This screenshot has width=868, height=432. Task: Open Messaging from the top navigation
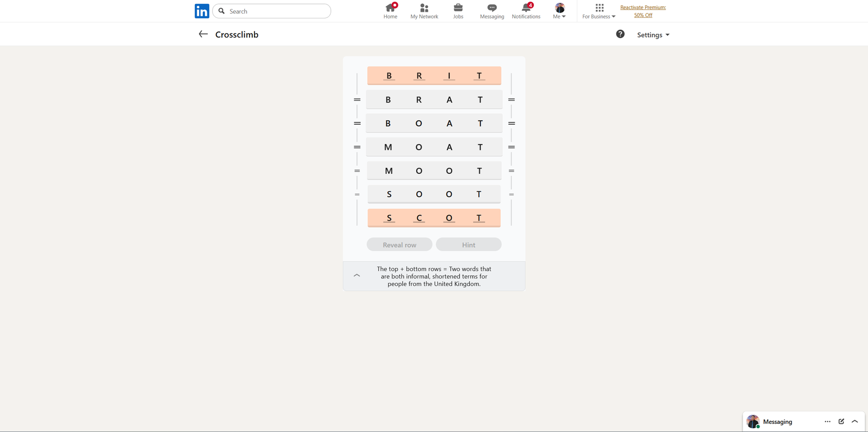click(x=492, y=8)
